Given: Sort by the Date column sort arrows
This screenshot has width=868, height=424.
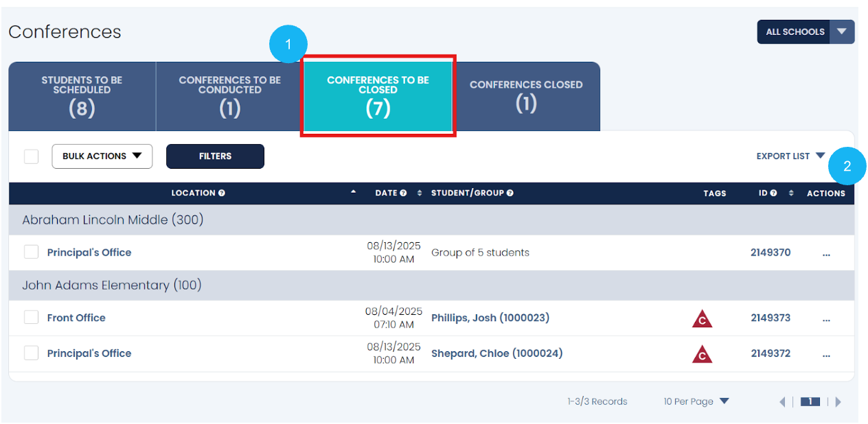Looking at the screenshot, I should (x=420, y=193).
